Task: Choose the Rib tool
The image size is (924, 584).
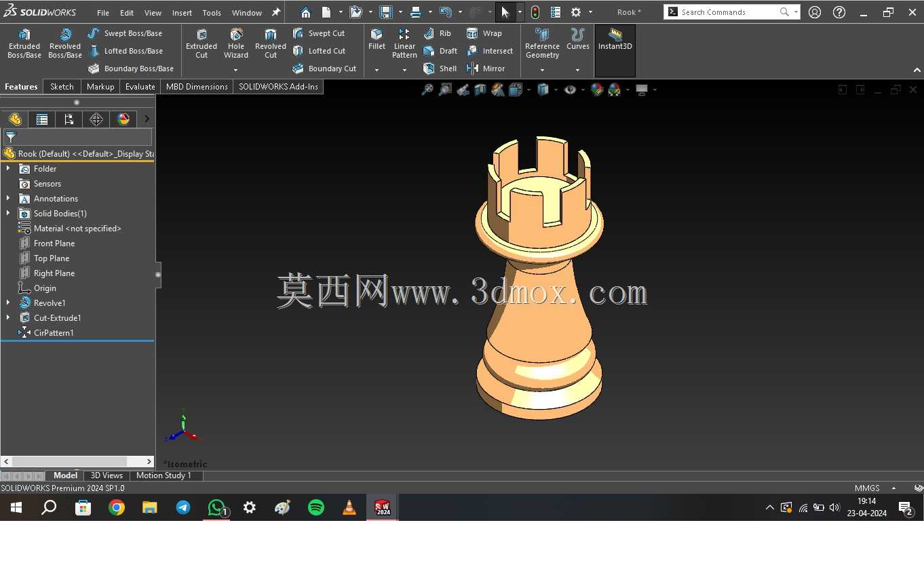Action: pos(437,33)
